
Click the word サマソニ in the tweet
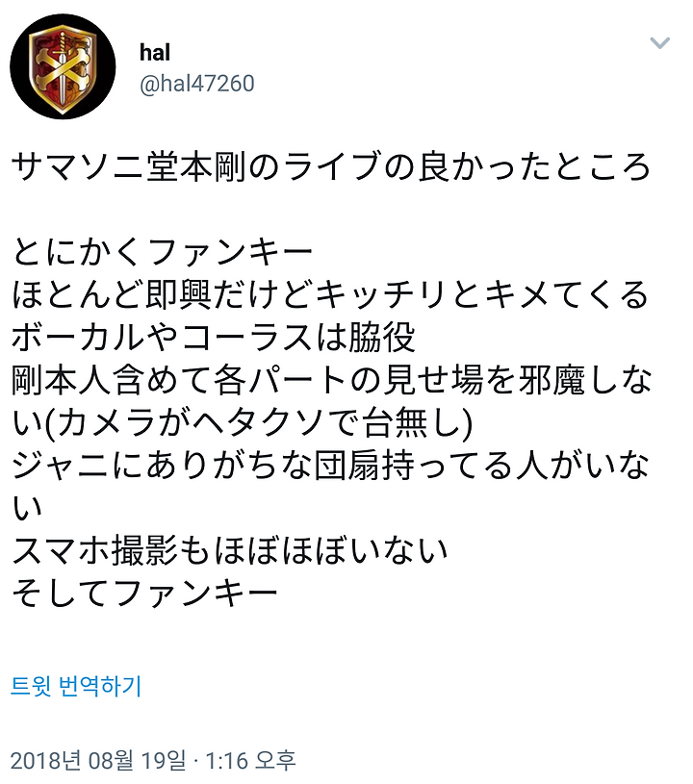pyautogui.click(x=78, y=166)
